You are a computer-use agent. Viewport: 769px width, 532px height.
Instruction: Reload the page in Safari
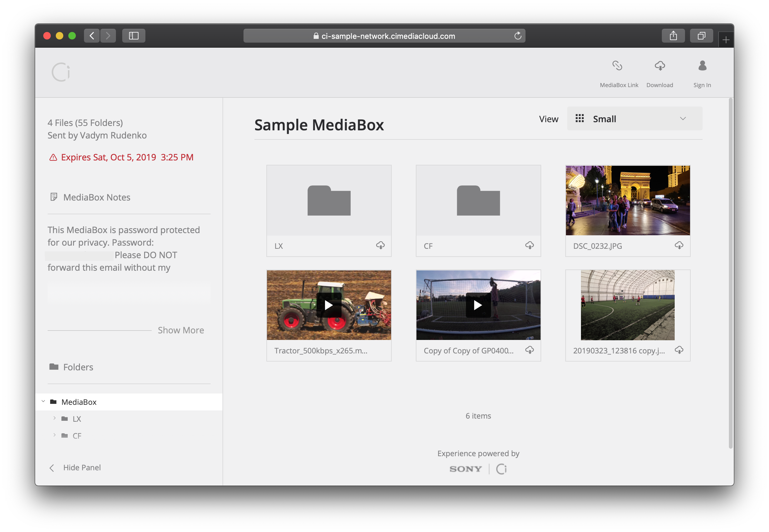(x=518, y=36)
